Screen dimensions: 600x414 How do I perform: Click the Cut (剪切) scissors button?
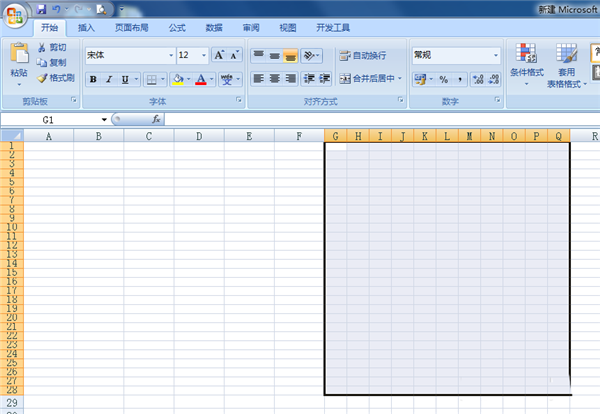tap(52, 47)
